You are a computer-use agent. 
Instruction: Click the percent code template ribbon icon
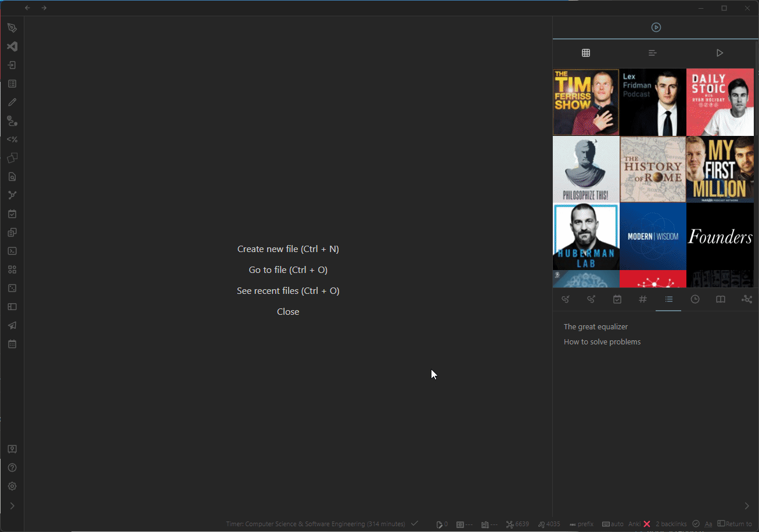click(12, 139)
